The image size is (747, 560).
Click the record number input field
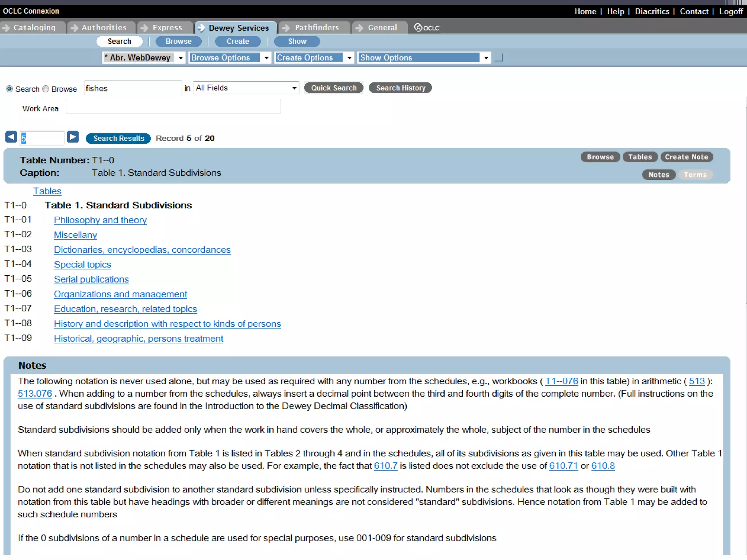click(42, 138)
